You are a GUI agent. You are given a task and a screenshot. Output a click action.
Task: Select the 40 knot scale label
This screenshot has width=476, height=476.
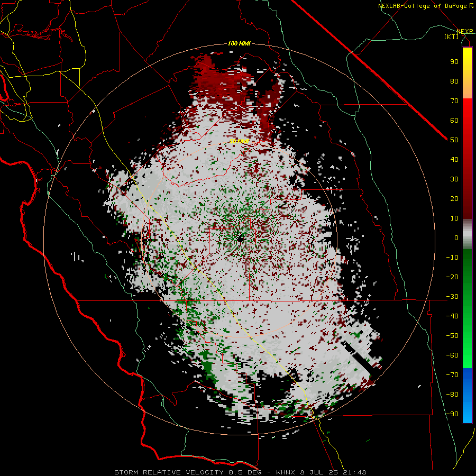tap(454, 159)
